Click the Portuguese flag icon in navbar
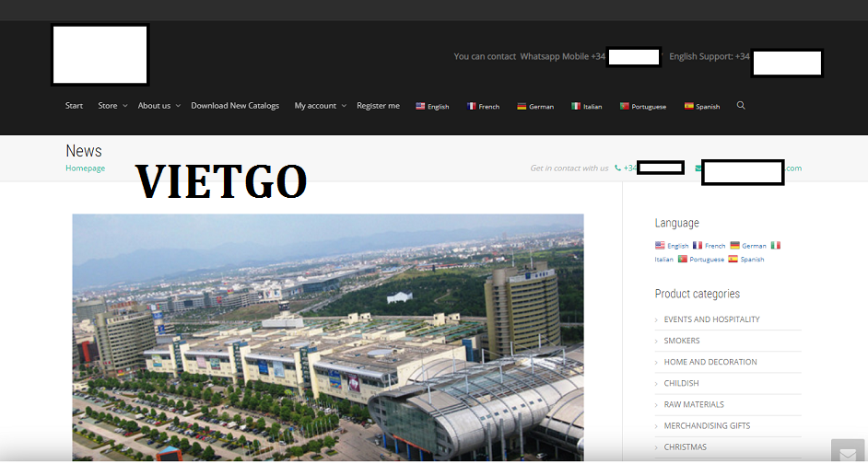 point(625,106)
